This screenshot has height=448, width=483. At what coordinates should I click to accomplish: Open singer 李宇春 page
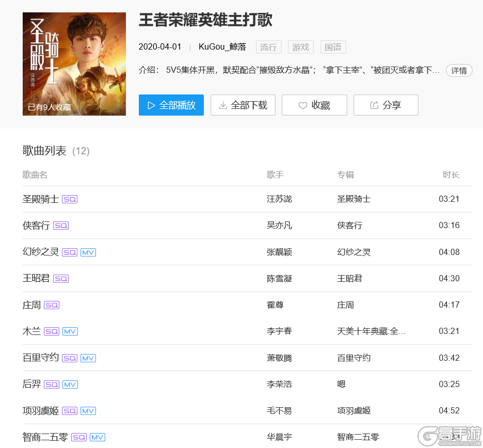coord(279,331)
